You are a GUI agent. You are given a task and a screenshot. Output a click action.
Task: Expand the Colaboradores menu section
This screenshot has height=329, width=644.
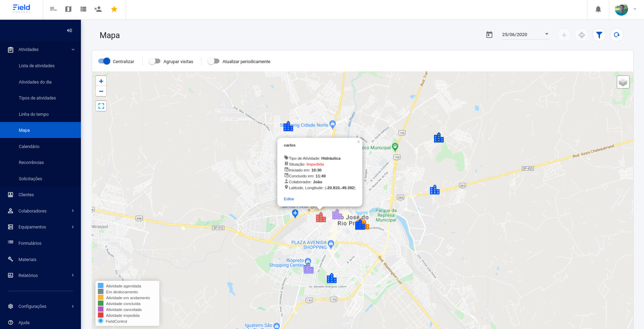[x=32, y=211]
